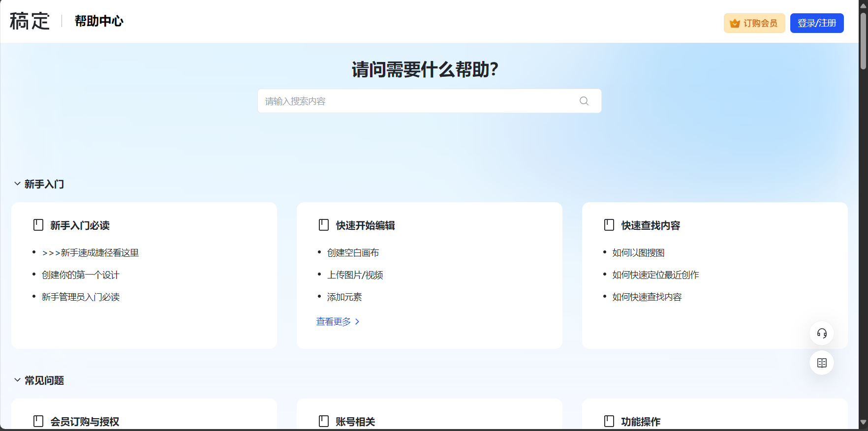Open the 快速查找内容 card title
Screen dimensions: 868x431
651,225
